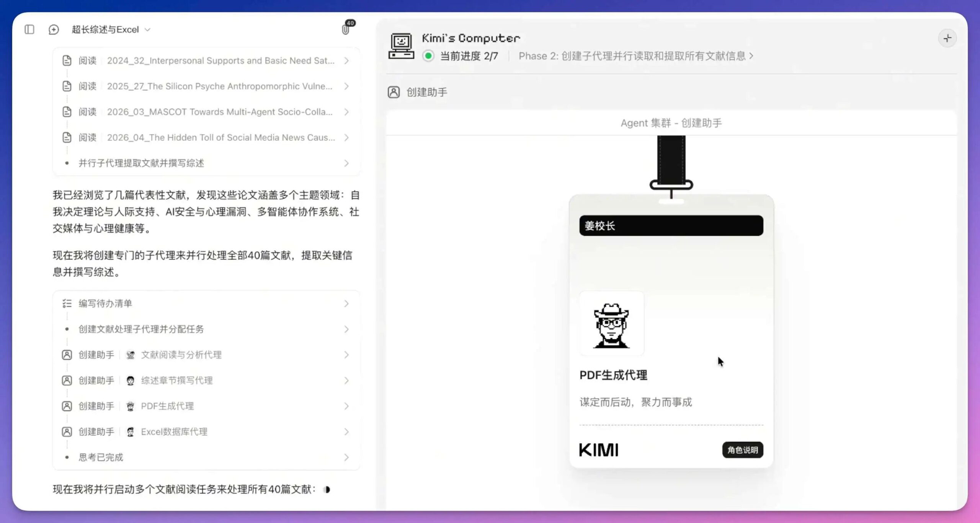Viewport: 980px width, 523px height.
Task: Expand the 思考已完成 entry
Action: 347,457
